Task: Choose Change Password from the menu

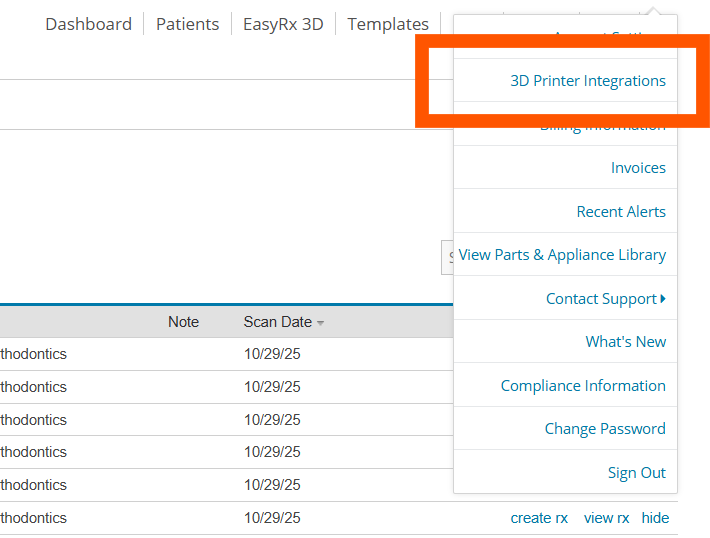Action: click(x=604, y=429)
